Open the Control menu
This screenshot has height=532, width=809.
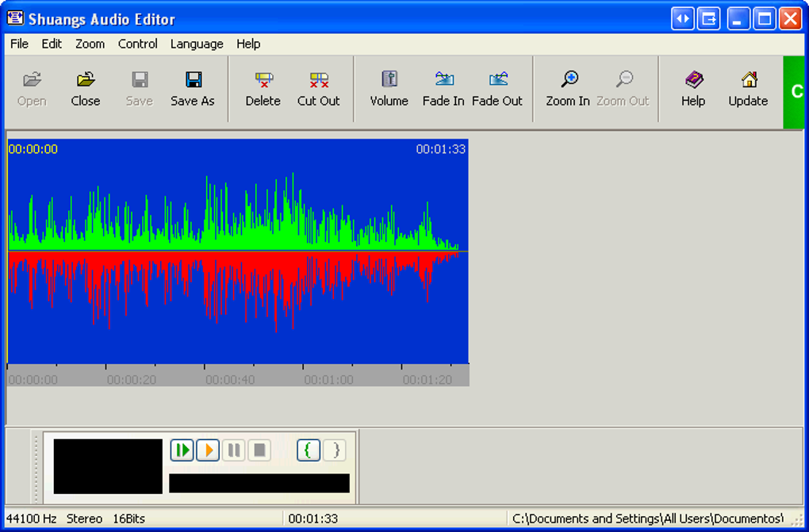click(138, 44)
